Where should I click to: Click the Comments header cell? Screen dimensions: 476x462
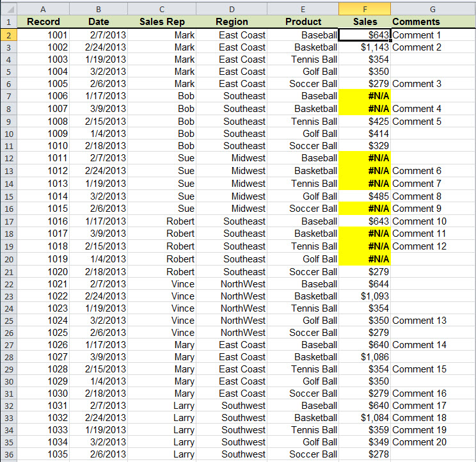[x=433, y=22]
